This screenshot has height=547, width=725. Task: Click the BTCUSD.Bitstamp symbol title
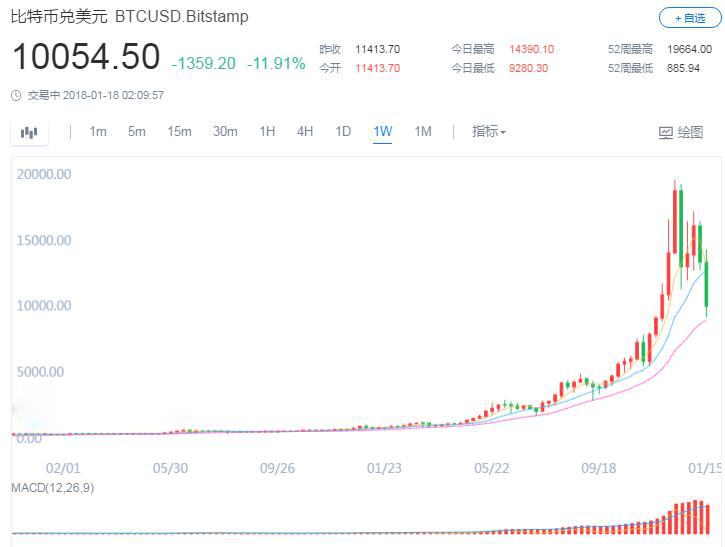pos(182,17)
